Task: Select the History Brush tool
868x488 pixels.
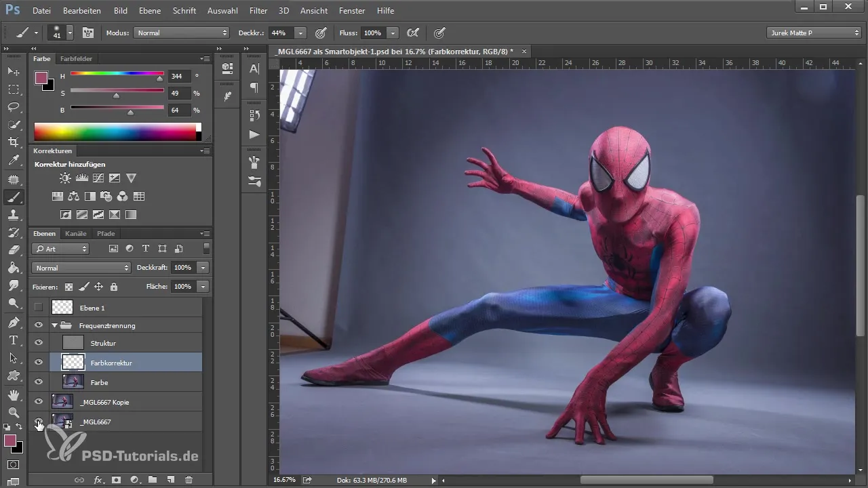Action: (x=13, y=232)
